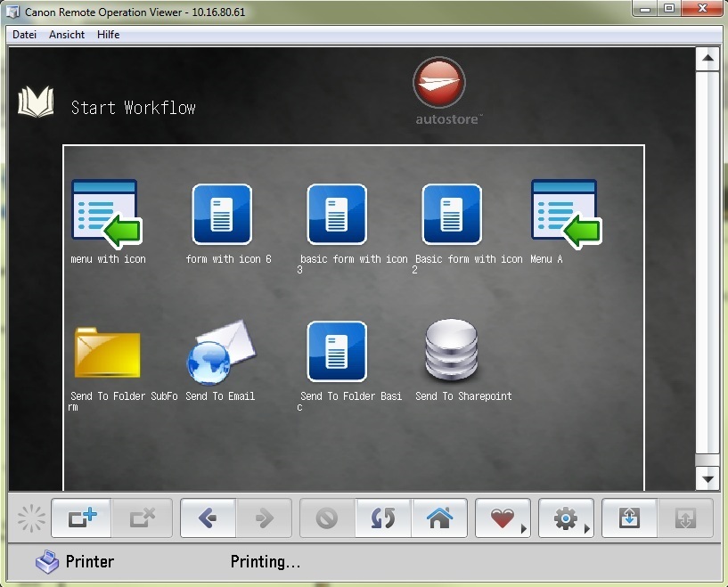Open the Hilfe menu

pos(108,35)
